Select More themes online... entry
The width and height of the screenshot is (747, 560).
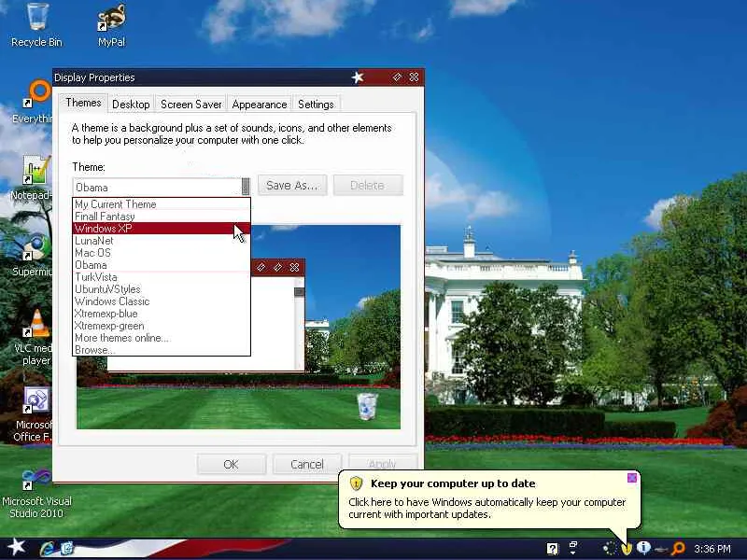[x=162, y=338]
